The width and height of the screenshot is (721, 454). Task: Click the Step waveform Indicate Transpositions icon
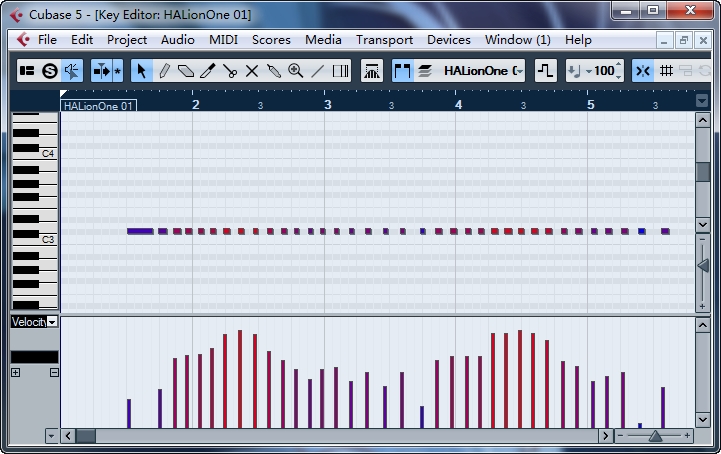pyautogui.click(x=546, y=71)
